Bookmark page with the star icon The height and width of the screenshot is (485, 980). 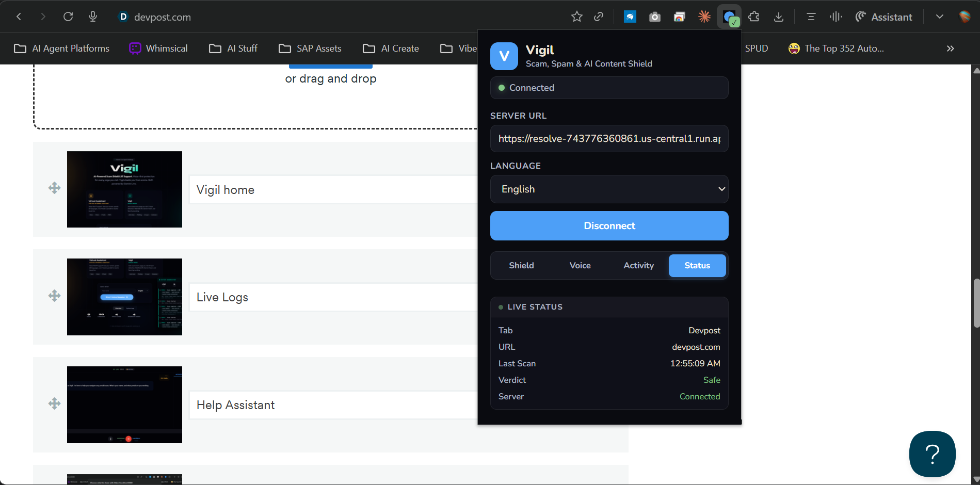(x=577, y=17)
